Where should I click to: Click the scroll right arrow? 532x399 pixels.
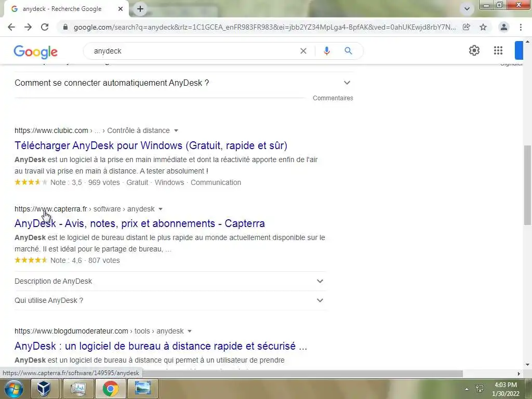(x=518, y=374)
